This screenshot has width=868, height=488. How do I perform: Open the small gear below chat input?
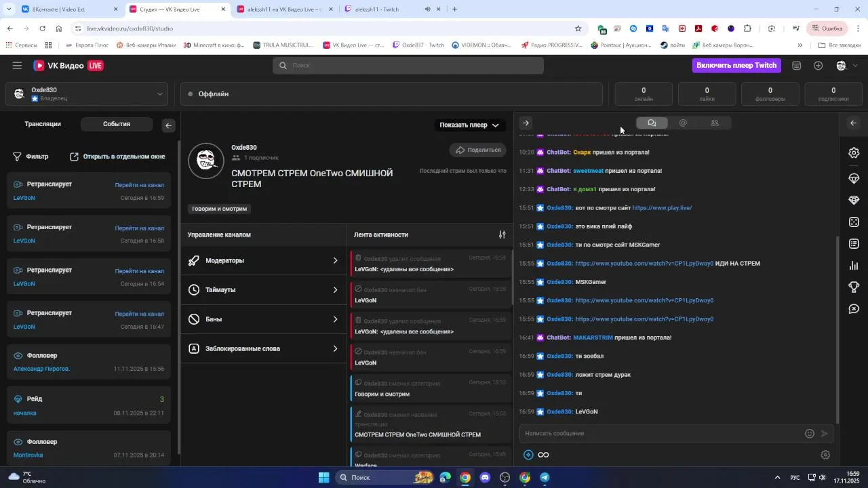click(x=825, y=455)
